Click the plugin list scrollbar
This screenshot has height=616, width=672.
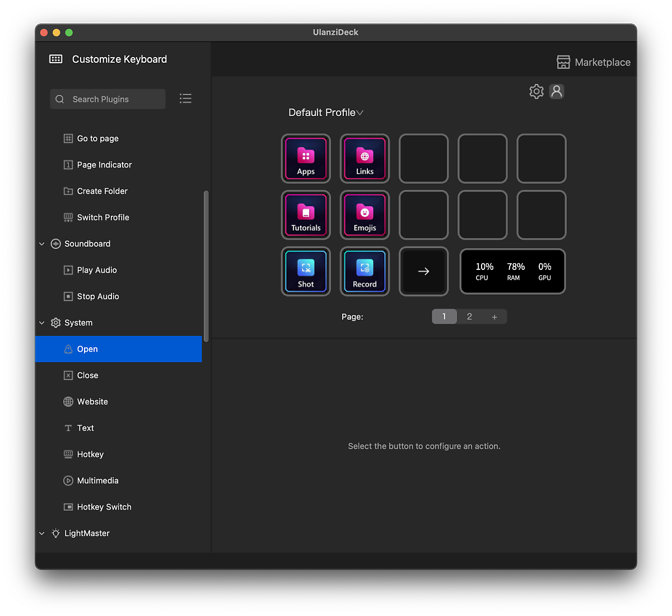coord(206,266)
